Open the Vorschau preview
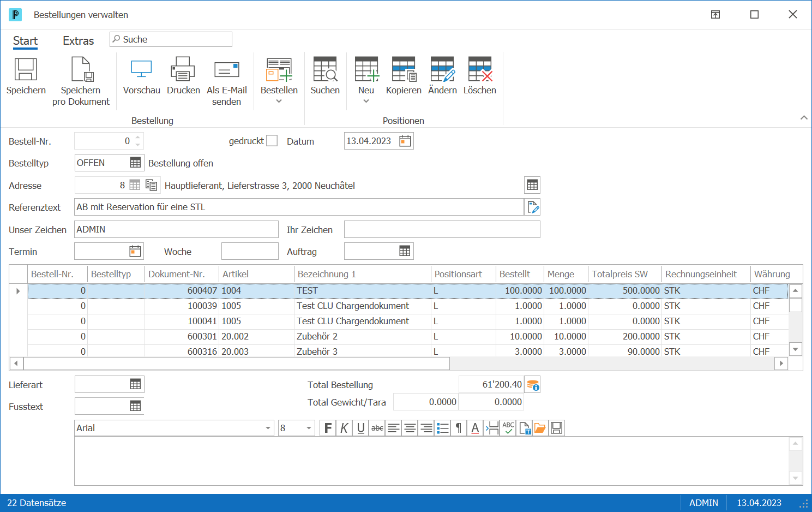812x512 pixels. 141,70
